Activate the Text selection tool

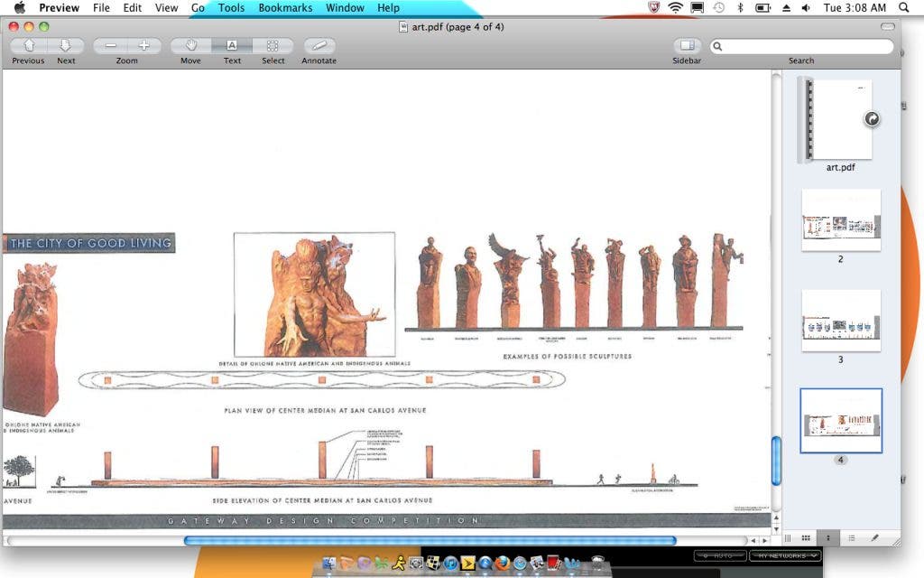point(232,46)
